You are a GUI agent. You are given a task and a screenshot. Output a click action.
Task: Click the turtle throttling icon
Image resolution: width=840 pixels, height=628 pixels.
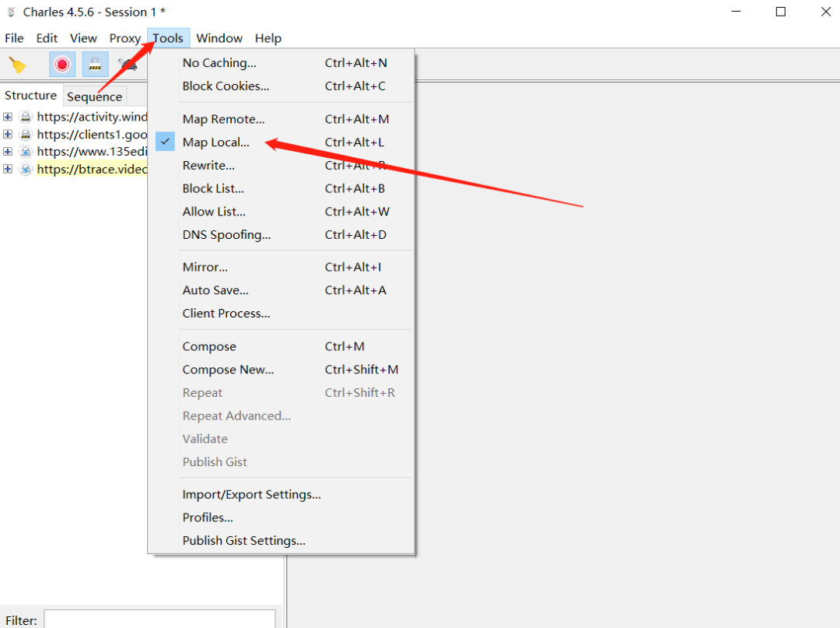(128, 65)
